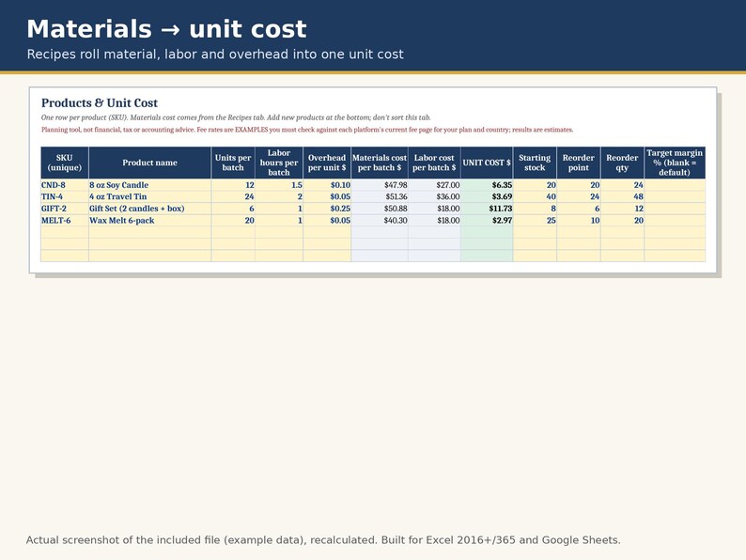This screenshot has width=746, height=560.
Task: Select labor cost $36.00
Action: click(x=434, y=196)
